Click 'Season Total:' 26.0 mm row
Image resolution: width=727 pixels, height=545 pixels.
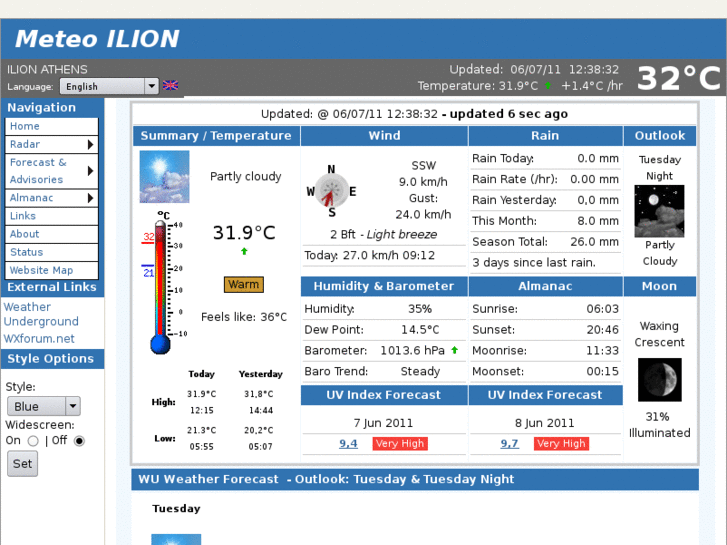point(545,242)
